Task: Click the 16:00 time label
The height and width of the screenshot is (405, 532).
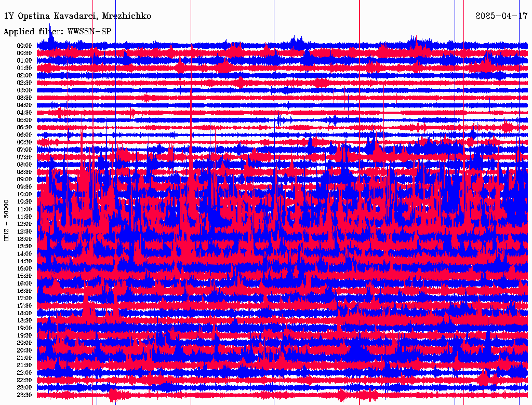Action: pos(24,283)
